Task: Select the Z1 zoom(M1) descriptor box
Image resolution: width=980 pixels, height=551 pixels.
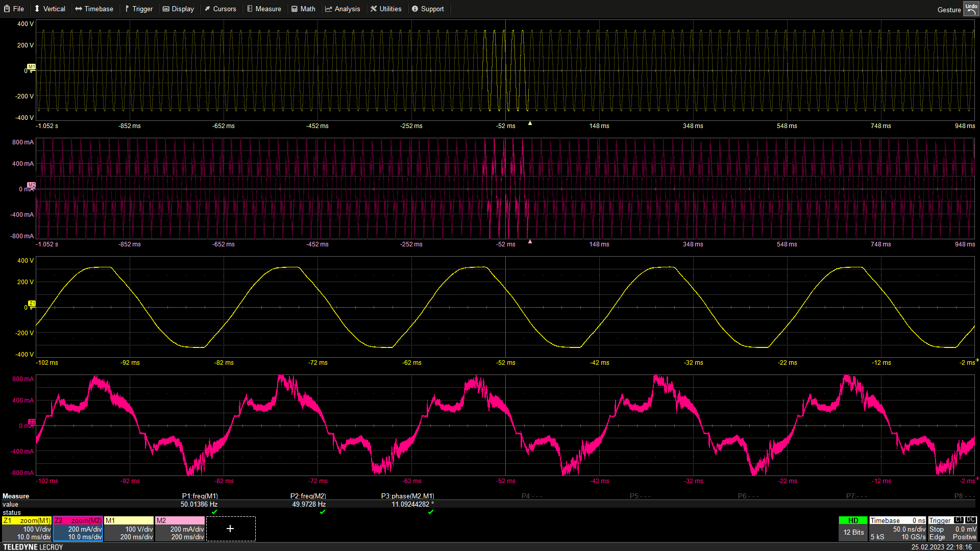Action: click(x=27, y=529)
